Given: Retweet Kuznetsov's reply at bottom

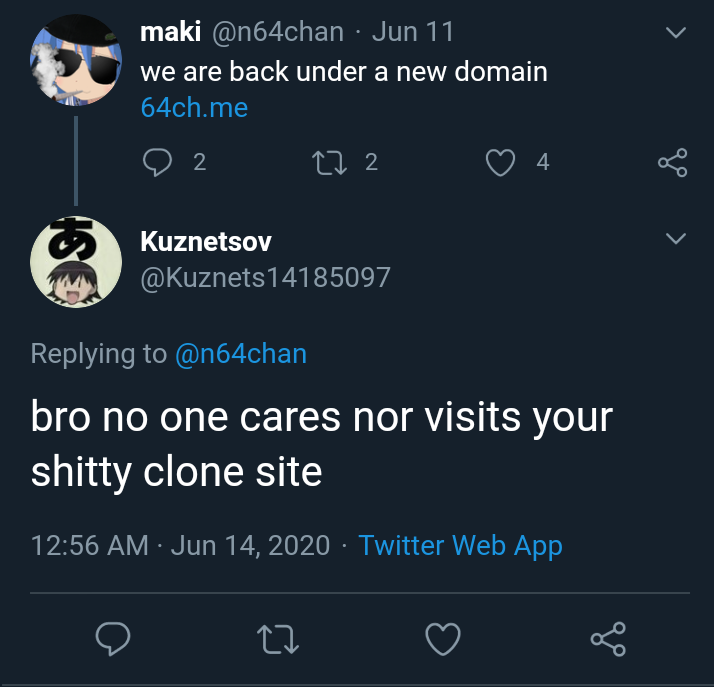Looking at the screenshot, I should click(279, 638).
